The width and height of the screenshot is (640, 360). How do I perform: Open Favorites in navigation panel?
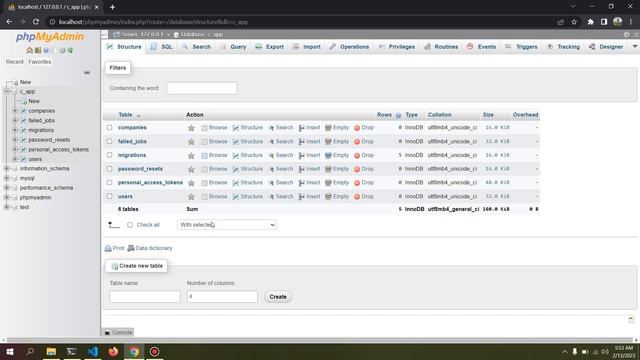coord(40,62)
